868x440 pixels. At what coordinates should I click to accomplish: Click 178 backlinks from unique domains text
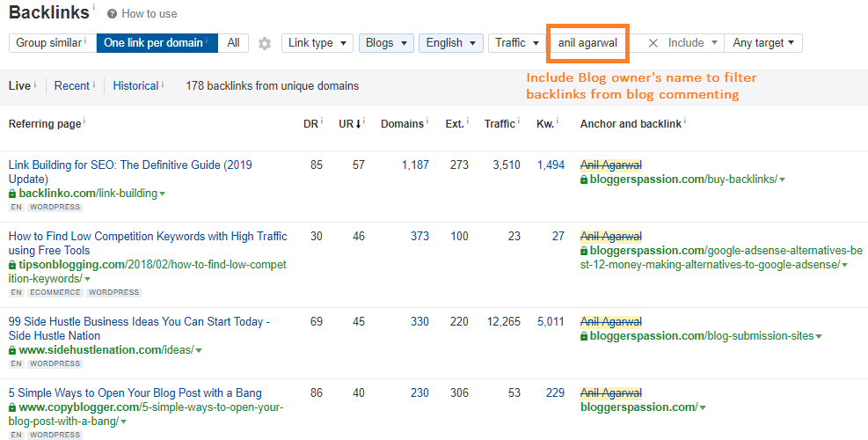tap(273, 86)
